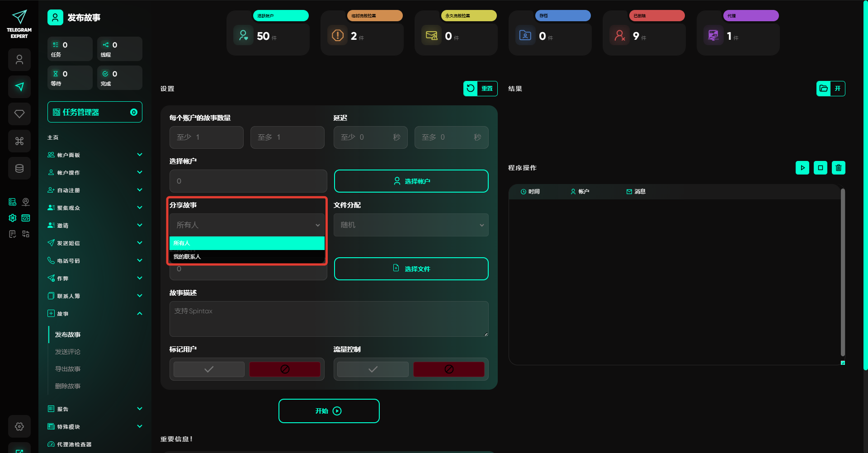The image size is (868, 453).
Task: Click the bottom settings gear in sidebar
Action: click(19, 426)
